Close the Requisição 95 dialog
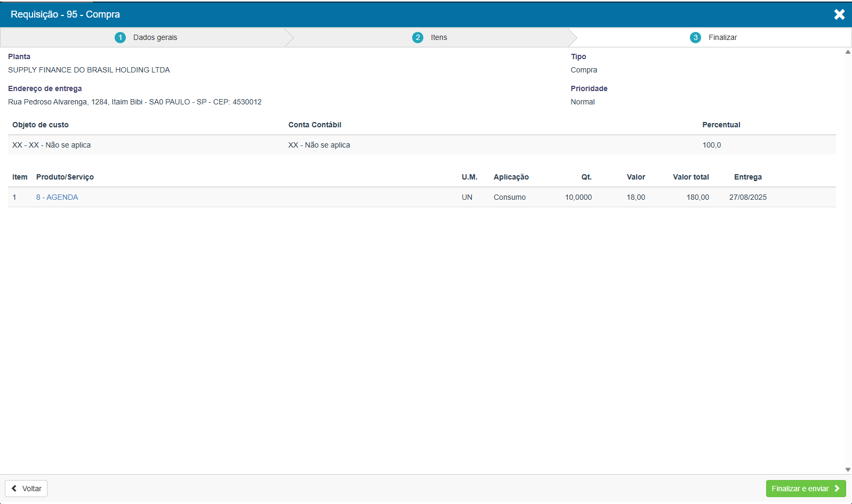Screen dimensions: 852x504 click(x=839, y=14)
